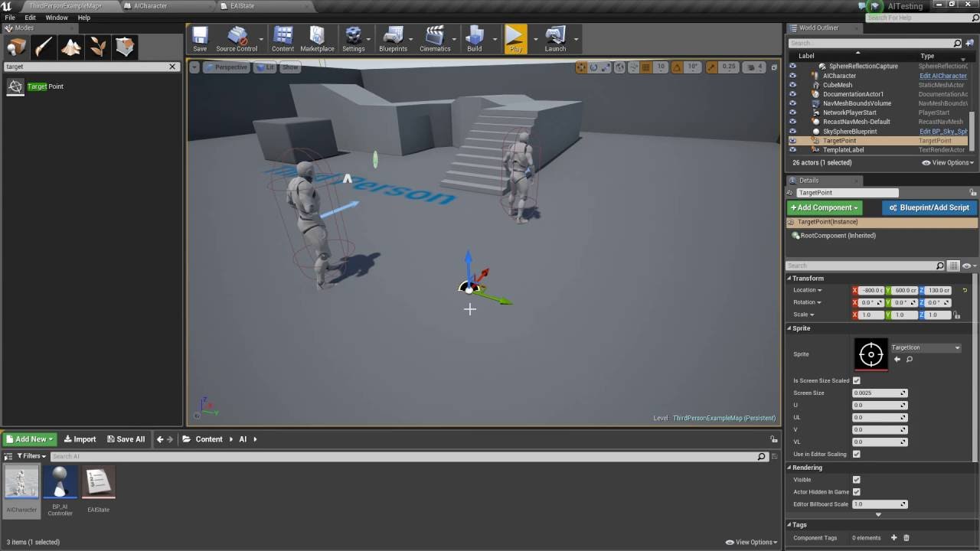Browse to Sprite asset magnifier icon
The width and height of the screenshot is (980, 551).
tap(910, 359)
